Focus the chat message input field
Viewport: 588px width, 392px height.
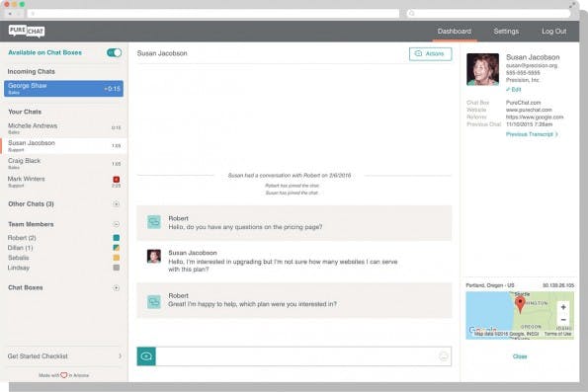296,356
